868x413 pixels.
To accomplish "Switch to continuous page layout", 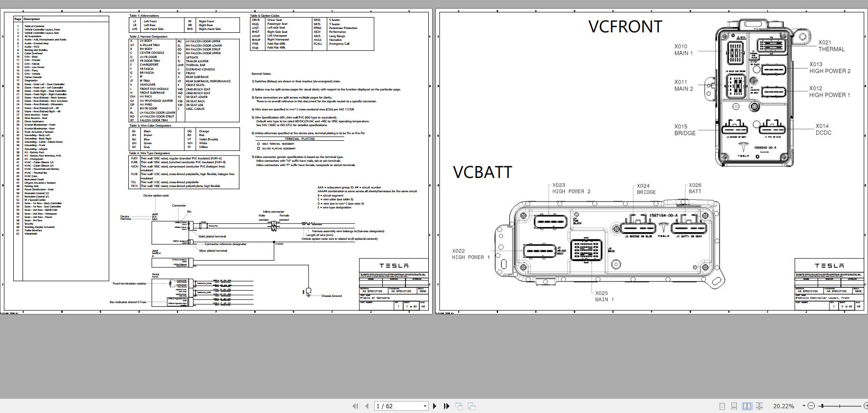I will (x=734, y=406).
